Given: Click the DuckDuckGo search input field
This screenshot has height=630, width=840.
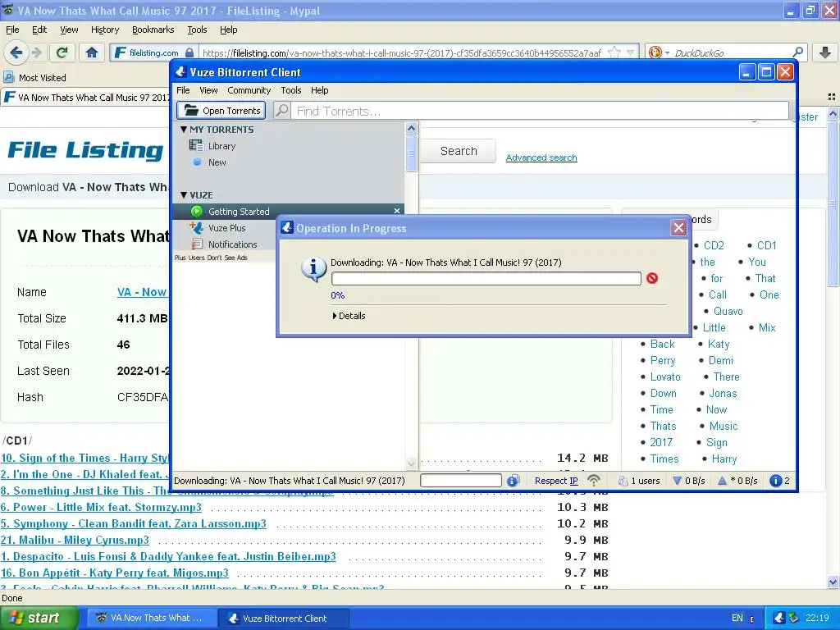Looking at the screenshot, I should click(730, 52).
